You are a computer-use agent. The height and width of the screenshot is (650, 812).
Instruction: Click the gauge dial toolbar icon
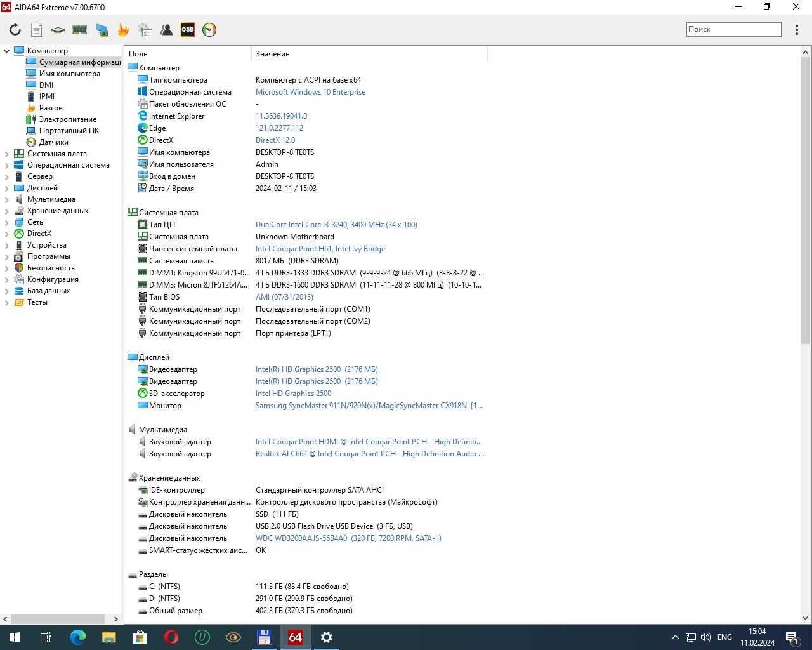click(x=209, y=30)
